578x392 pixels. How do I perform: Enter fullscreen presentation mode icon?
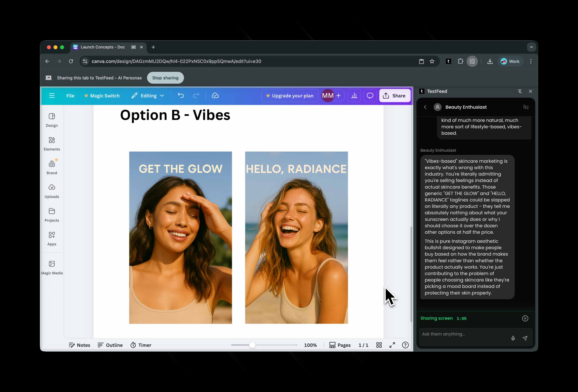click(x=392, y=345)
